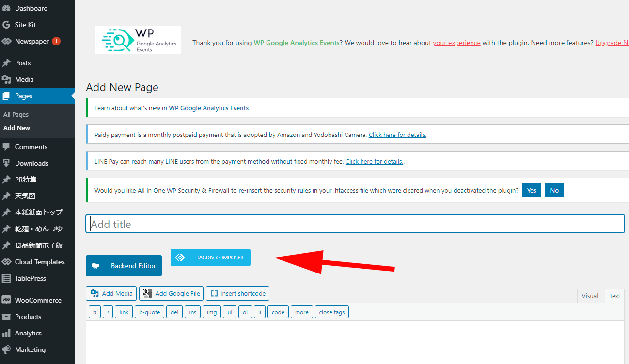Click the Newspaper notification badge
The height and width of the screenshot is (364, 629).
coord(56,41)
